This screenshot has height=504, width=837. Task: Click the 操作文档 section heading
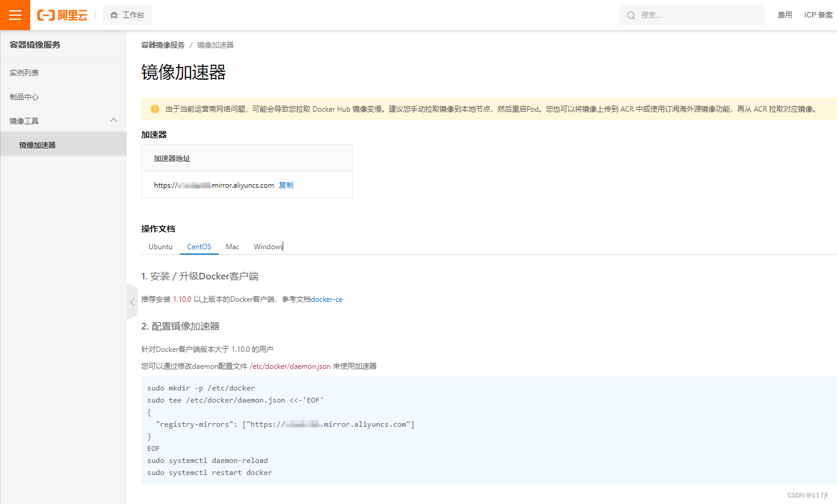tap(158, 229)
